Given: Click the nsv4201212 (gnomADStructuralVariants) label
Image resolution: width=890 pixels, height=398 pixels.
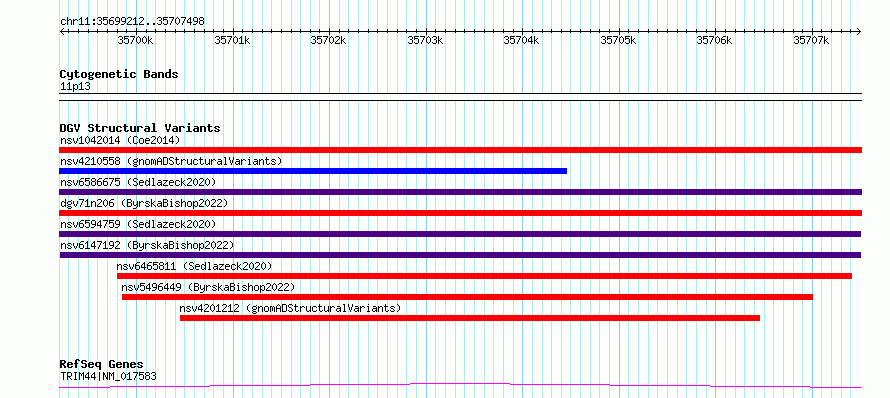Looking at the screenshot, I should (290, 308).
